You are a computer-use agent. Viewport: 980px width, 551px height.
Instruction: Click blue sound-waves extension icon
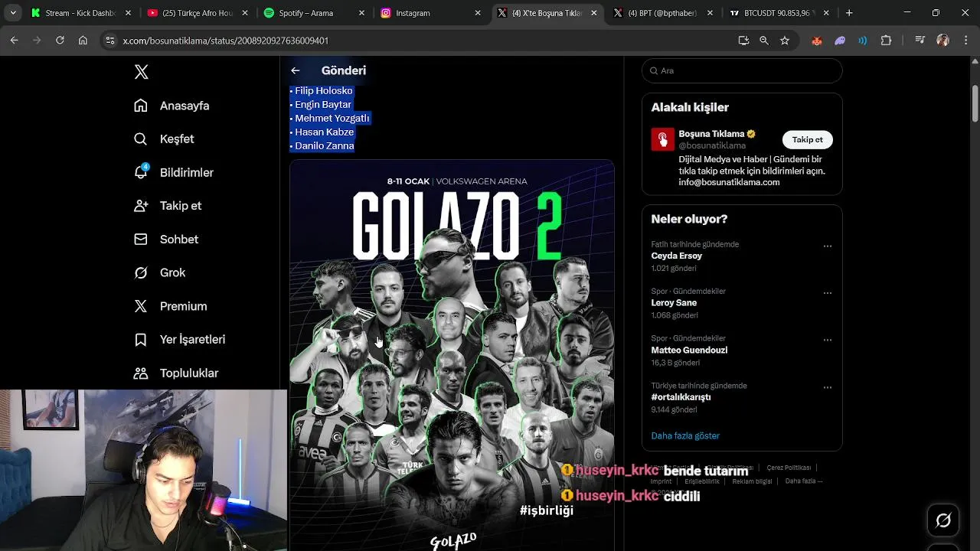point(863,41)
